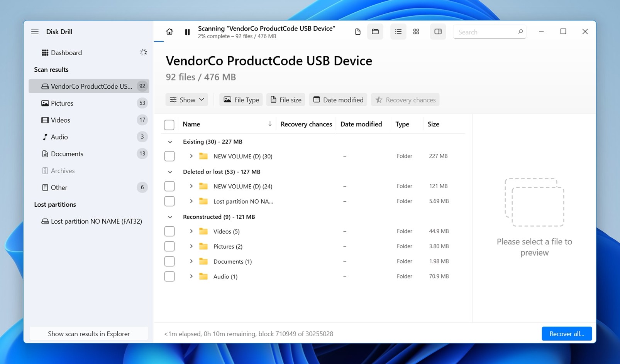620x364 pixels.
Task: Sort by Recovery chances column
Action: tap(306, 124)
